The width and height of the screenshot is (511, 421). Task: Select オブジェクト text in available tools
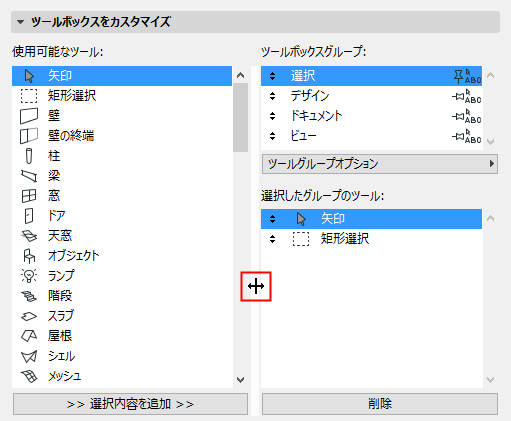click(x=74, y=256)
